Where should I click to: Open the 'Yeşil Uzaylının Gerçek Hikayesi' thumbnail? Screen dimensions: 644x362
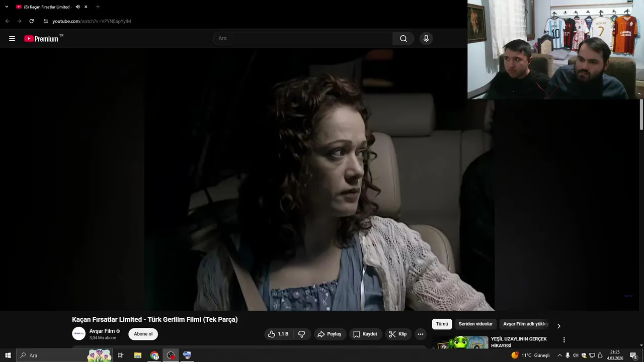point(460,342)
